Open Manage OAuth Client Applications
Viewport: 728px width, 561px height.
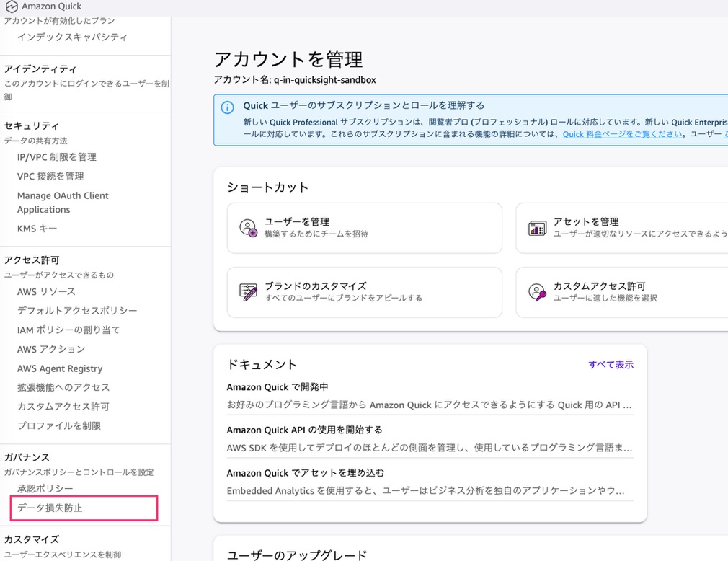point(63,203)
